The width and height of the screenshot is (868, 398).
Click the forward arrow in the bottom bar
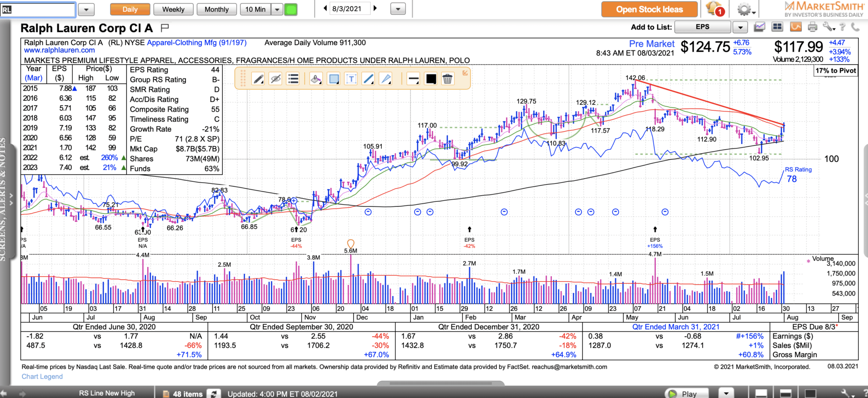pos(22,394)
